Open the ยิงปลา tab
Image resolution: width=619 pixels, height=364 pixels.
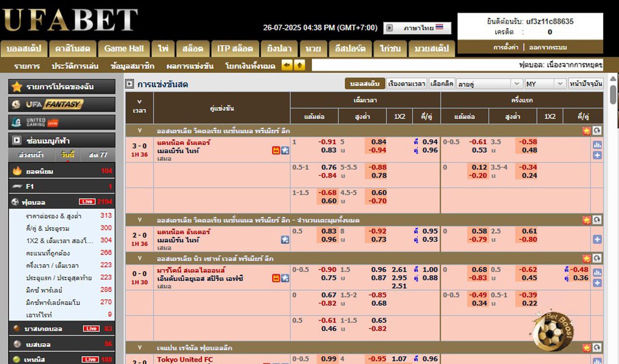(x=280, y=48)
